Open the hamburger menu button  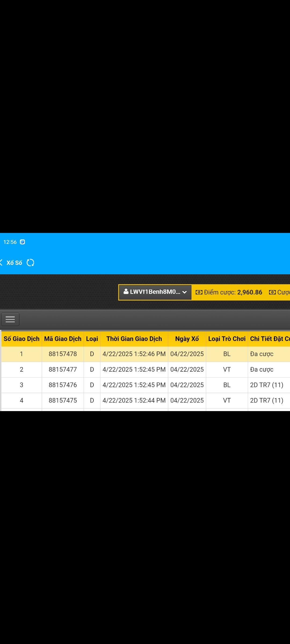tap(10, 319)
